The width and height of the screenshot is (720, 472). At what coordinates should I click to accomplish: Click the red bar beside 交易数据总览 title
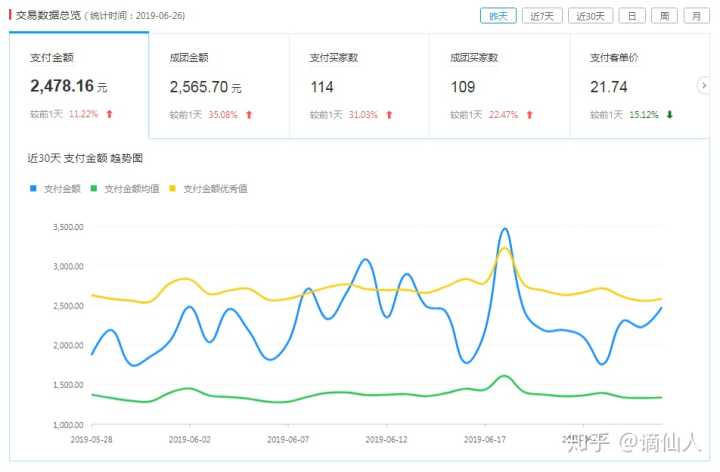click(x=10, y=16)
